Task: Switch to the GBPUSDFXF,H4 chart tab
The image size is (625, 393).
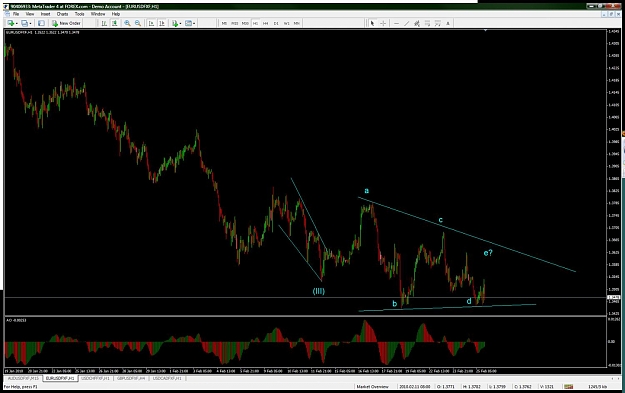Action: (131, 378)
